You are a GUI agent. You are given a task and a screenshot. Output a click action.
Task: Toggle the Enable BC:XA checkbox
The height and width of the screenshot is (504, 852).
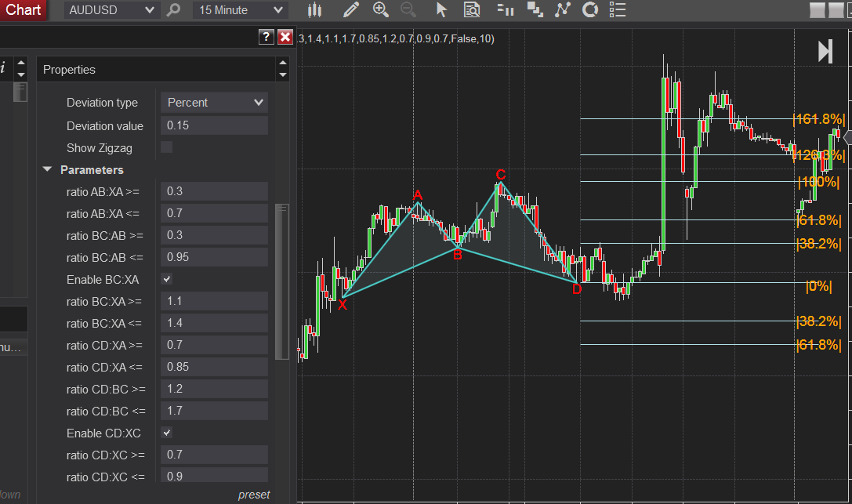pyautogui.click(x=167, y=279)
